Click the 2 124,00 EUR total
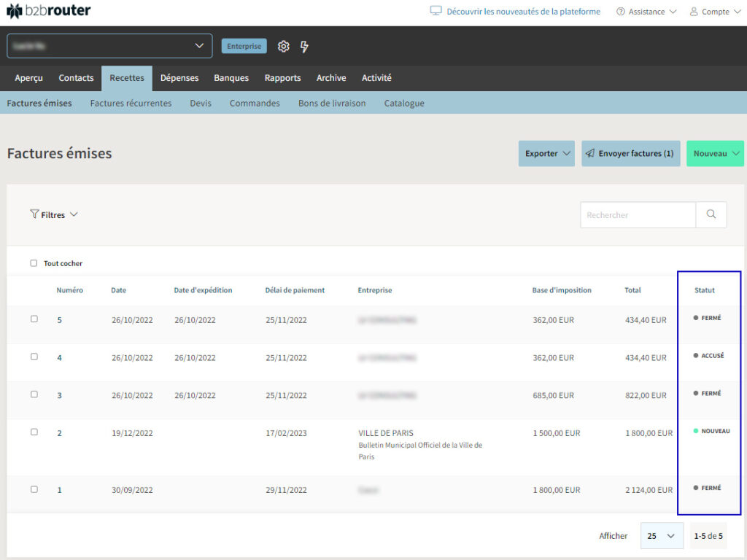Screen dimensions: 747x560 [649, 490]
